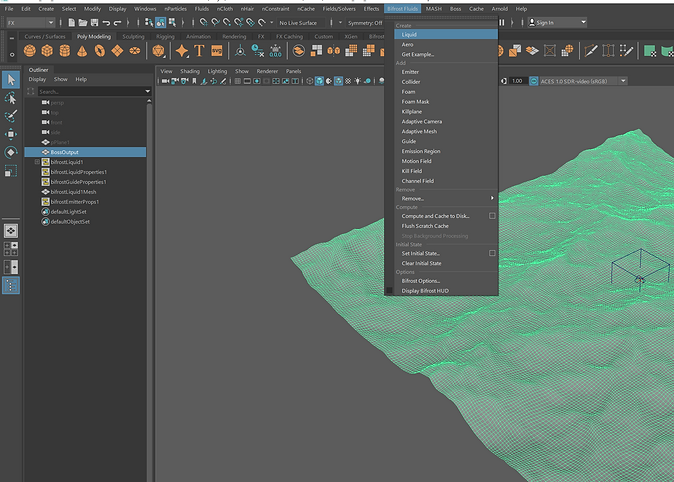
Task: Select the BossOutput node in Outliner
Action: [x=85, y=152]
